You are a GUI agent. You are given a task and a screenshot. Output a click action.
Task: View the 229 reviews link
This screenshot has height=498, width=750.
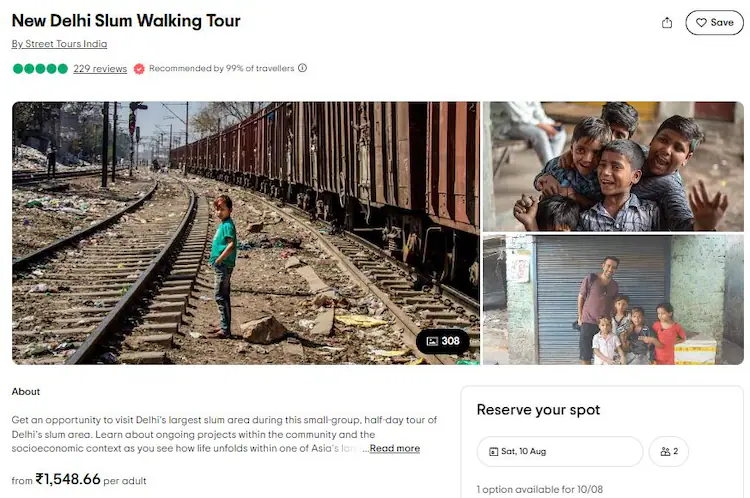100,68
